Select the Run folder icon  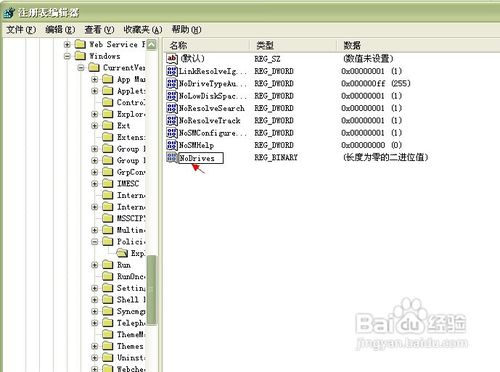pyautogui.click(x=108, y=265)
